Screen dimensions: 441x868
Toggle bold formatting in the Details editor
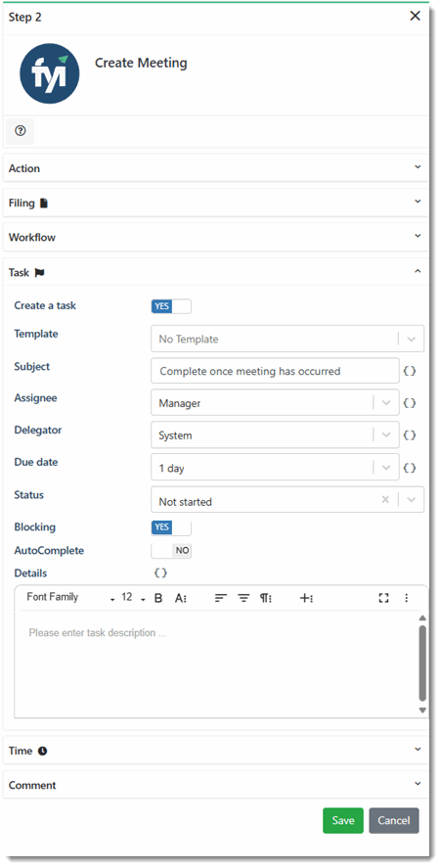(158, 598)
